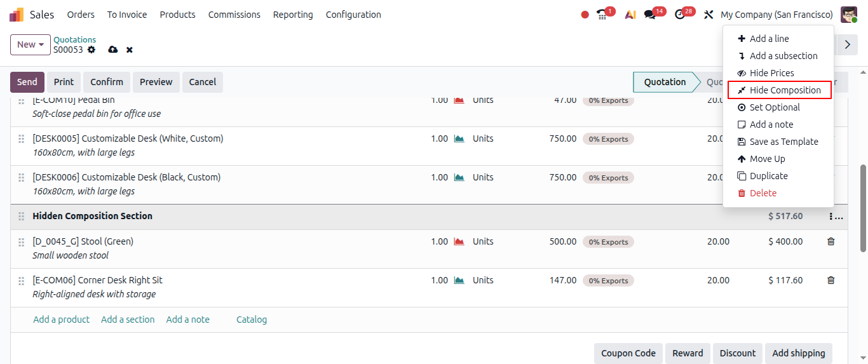Click the Cancel button
Viewport: 868px width, 364px height.
click(x=203, y=82)
